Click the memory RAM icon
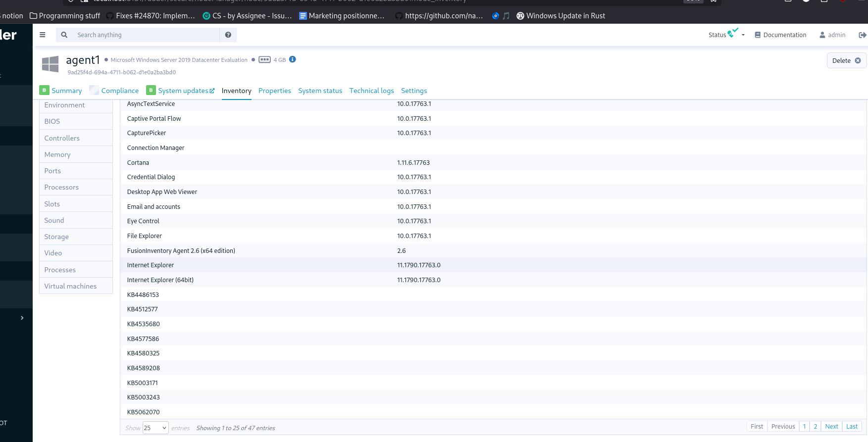The width and height of the screenshot is (868, 442). click(264, 59)
